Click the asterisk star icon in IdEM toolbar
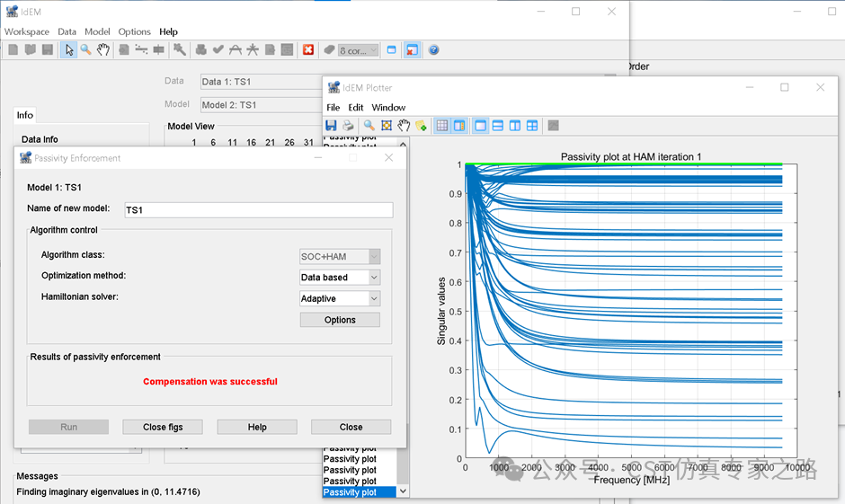This screenshot has width=845, height=504. click(253, 50)
